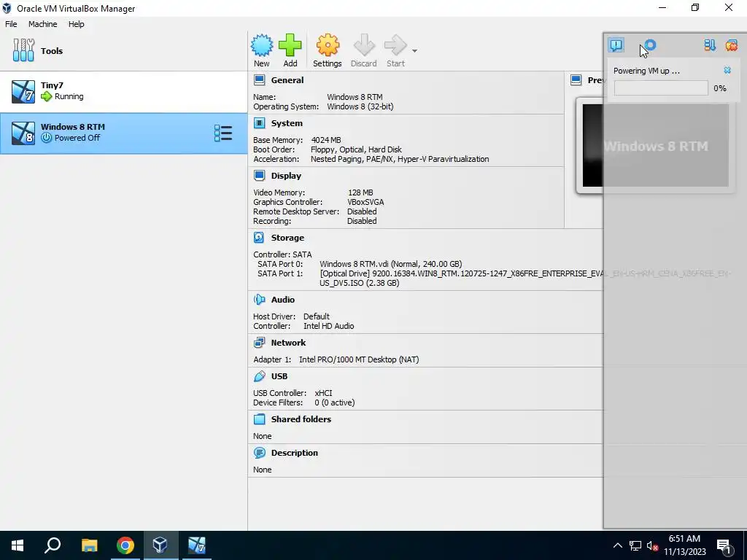The image size is (747, 560).
Task: Toggle the notification center warning icon
Action: point(616,45)
